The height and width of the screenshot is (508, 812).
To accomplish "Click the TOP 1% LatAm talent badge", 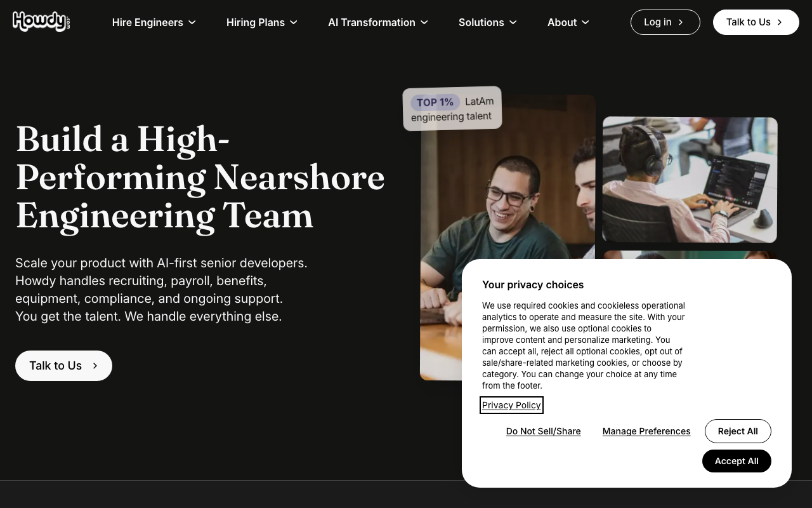I will (x=452, y=109).
